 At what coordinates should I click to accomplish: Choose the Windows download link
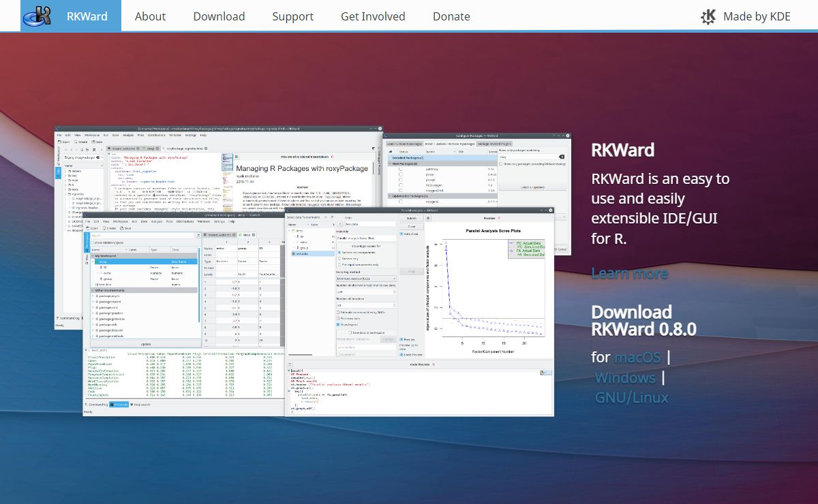(x=625, y=377)
